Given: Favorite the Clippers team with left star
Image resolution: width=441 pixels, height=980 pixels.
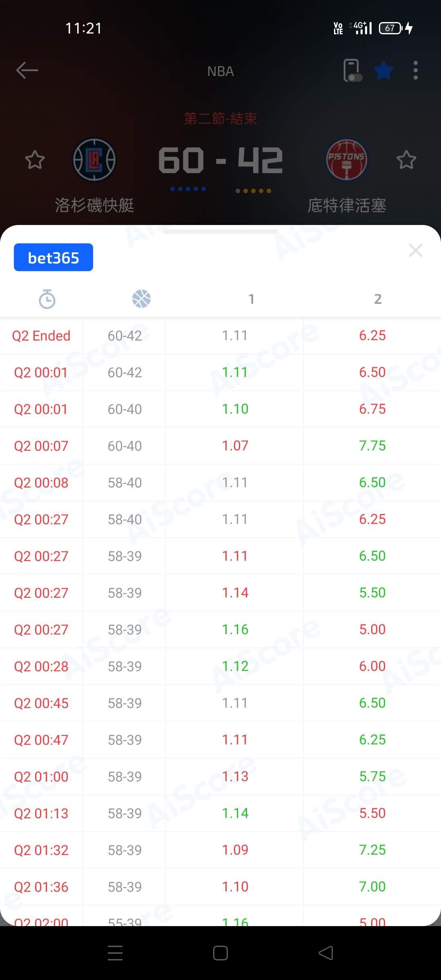Looking at the screenshot, I should click(35, 160).
